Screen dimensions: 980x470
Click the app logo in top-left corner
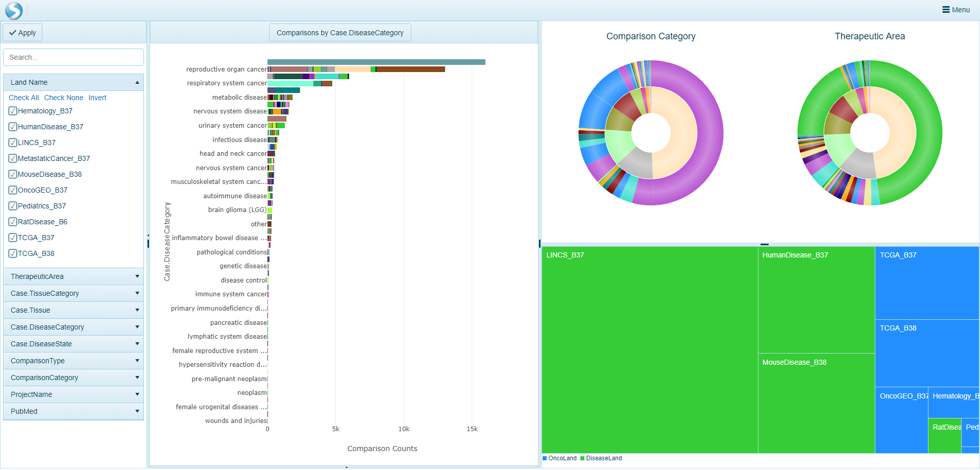[x=14, y=10]
